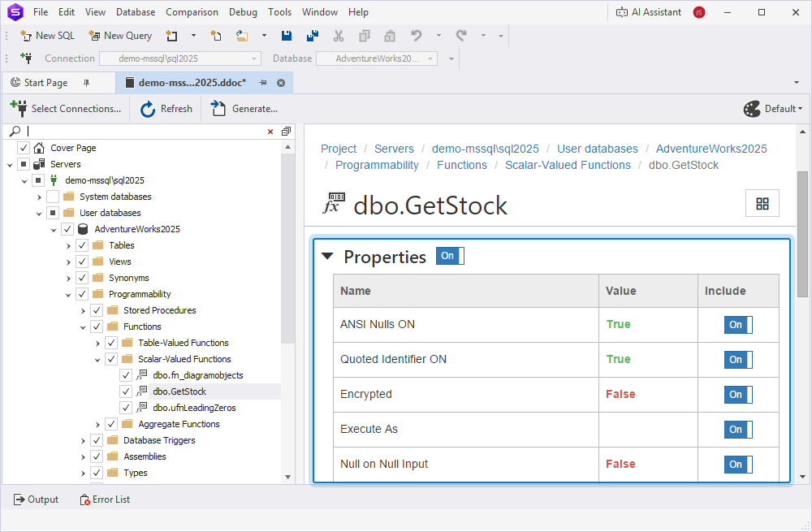Expand the Stored Procedures folder

click(83, 311)
